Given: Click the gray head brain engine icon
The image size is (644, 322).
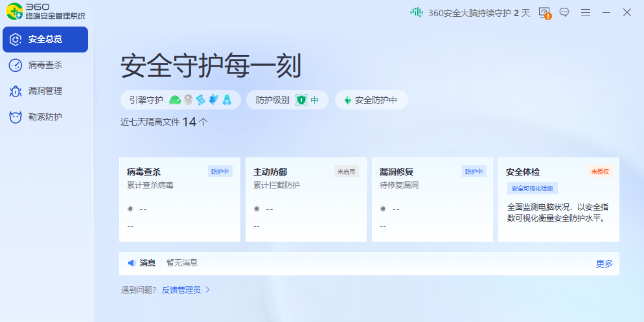Looking at the screenshot, I should [188, 100].
